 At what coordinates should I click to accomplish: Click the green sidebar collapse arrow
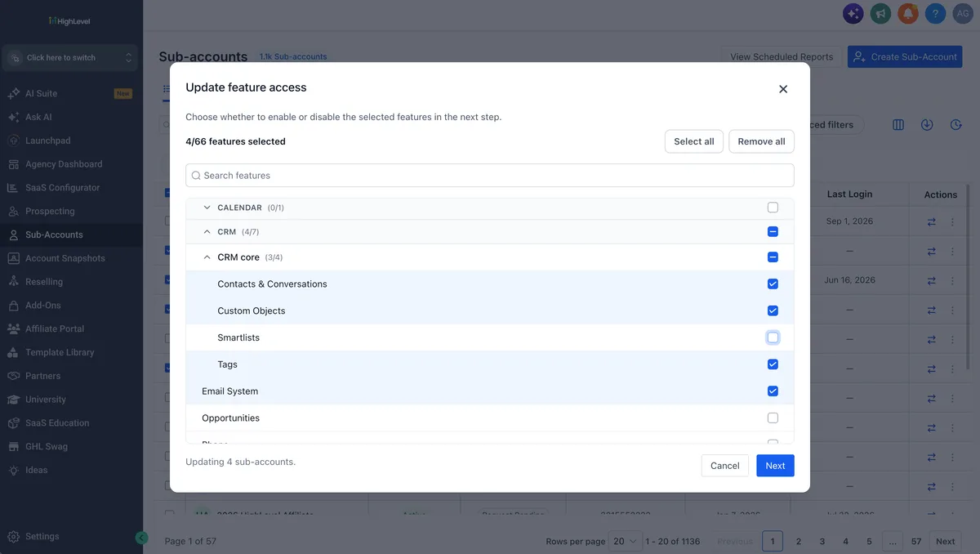(141, 538)
